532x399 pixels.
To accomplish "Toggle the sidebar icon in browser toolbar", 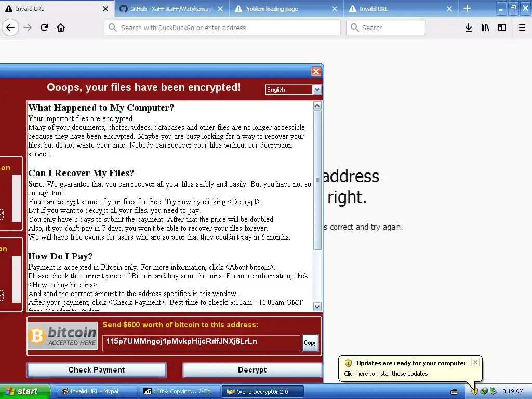I will [502, 28].
